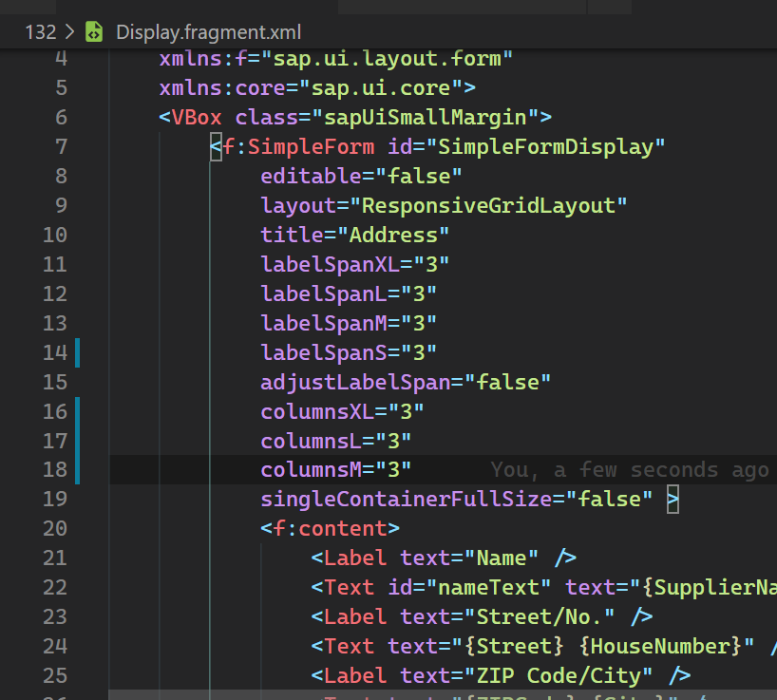Click line number 7 in gutter
The height and width of the screenshot is (700, 777).
tap(61, 146)
